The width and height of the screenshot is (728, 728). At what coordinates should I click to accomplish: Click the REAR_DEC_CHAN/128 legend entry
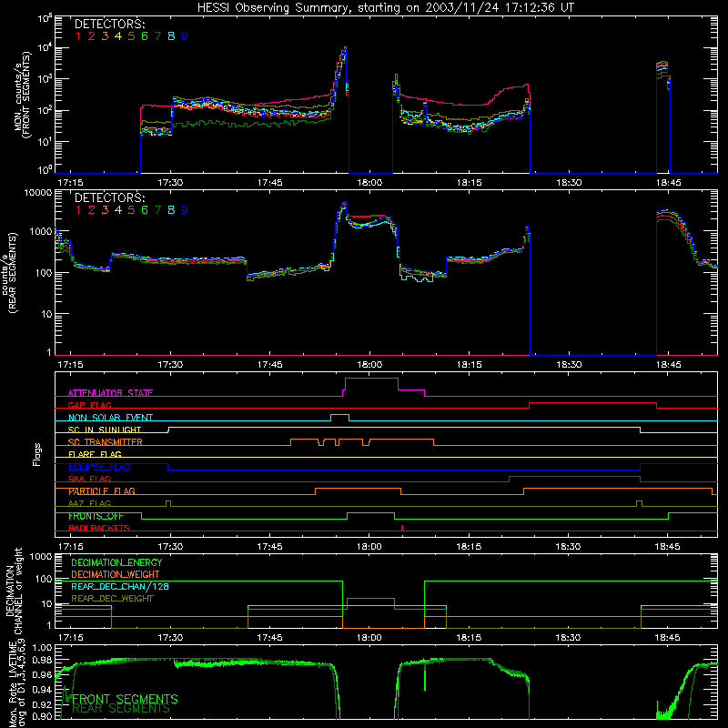120,586
